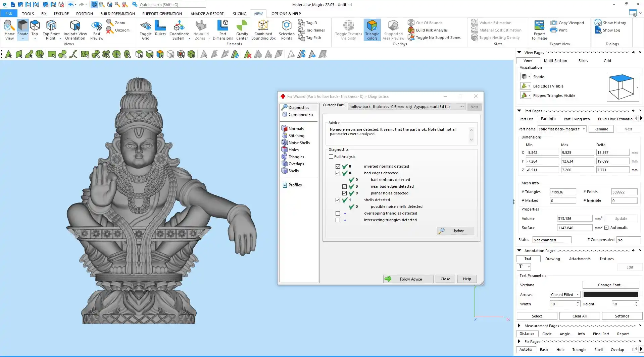
Task: Expand the Measurement Pages section
Action: coord(519,325)
